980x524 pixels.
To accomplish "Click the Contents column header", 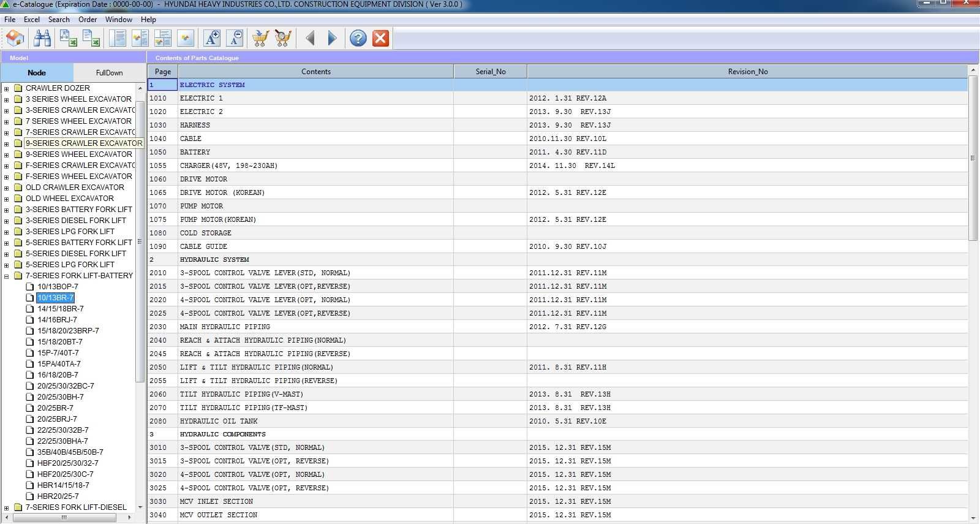I will (315, 72).
